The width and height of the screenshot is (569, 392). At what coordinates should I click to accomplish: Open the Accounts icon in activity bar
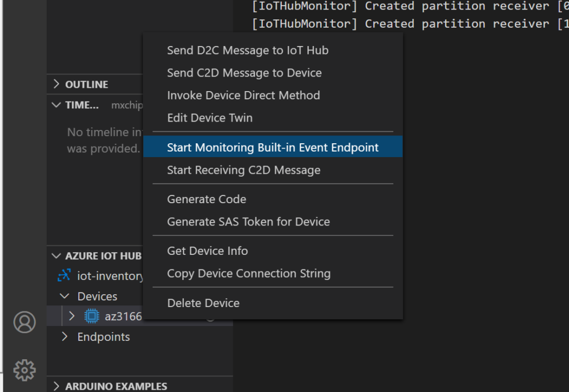coord(24,322)
